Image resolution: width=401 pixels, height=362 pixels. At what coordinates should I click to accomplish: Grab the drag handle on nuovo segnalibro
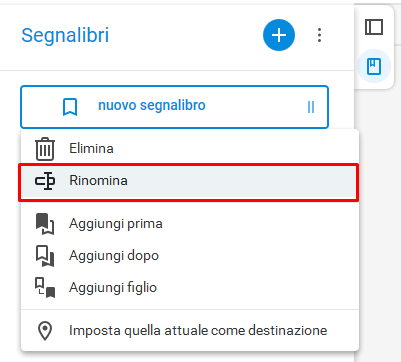(x=311, y=107)
